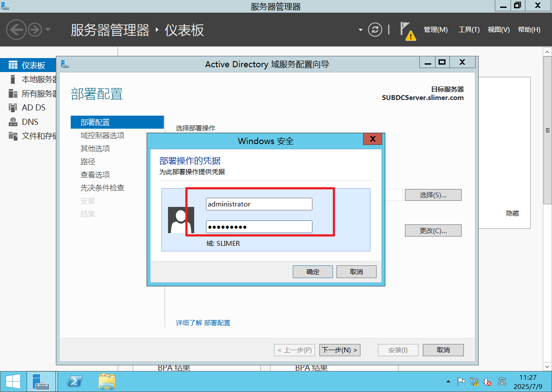Click wizard's bottom 取消 button

443,350
